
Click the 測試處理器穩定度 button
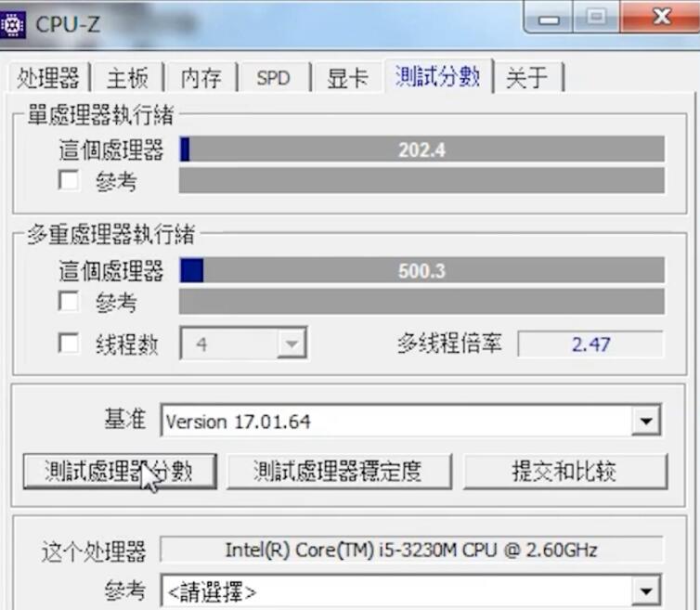339,472
